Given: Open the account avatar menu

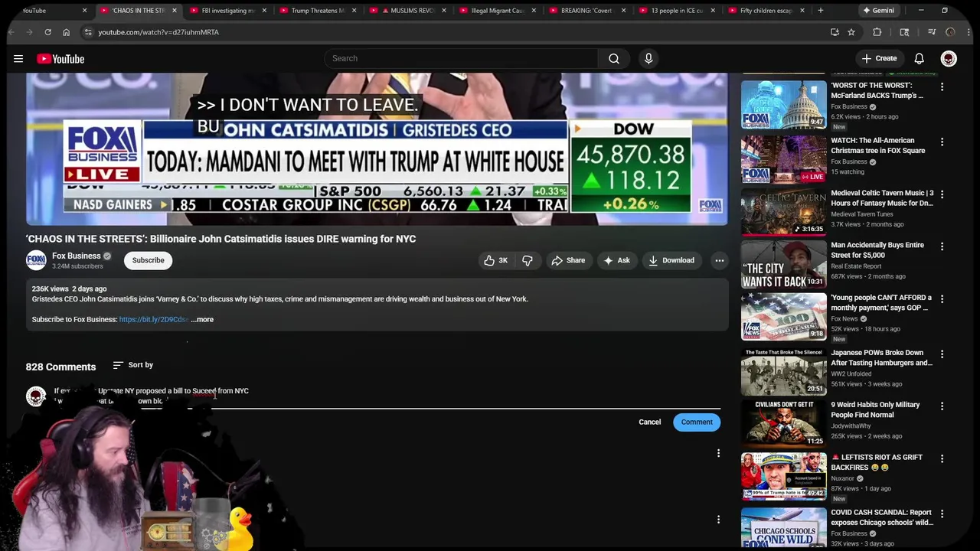Looking at the screenshot, I should (949, 59).
